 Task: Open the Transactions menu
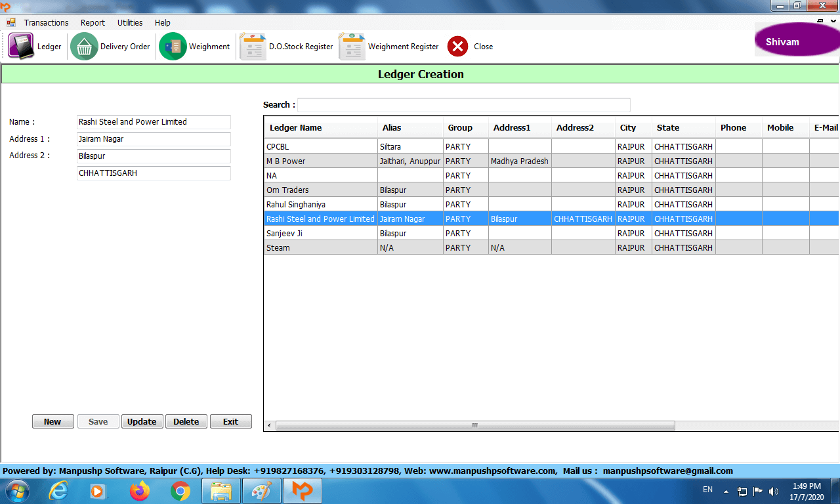46,22
